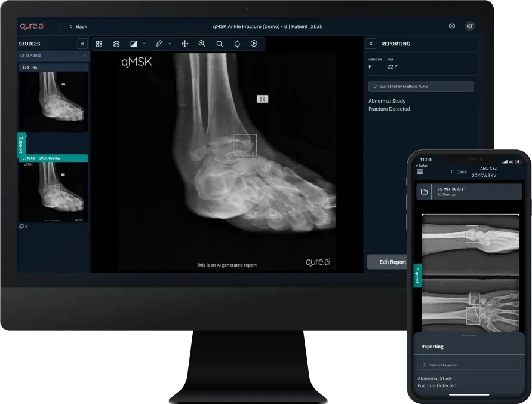
Task: Select the qMSK Overlay series label
Action: [x=50, y=158]
